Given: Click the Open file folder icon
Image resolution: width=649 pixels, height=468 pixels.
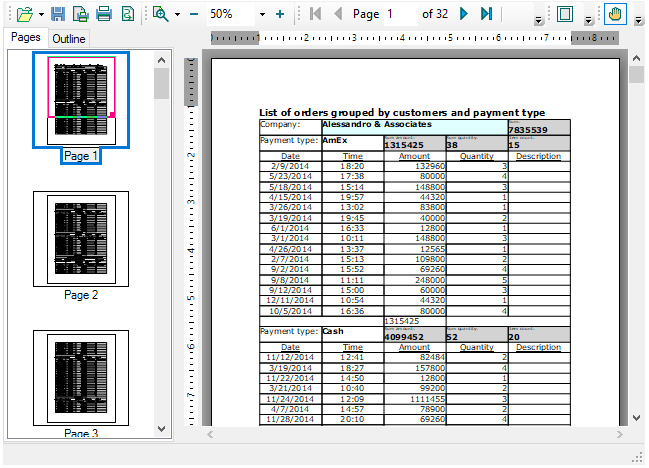Looking at the screenshot, I should tap(24, 15).
